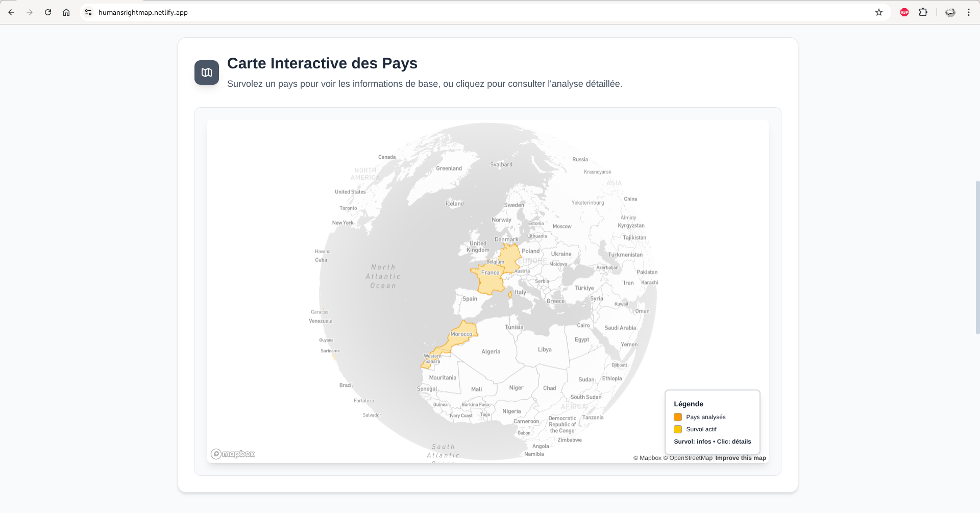Go back using the browser back arrow
This screenshot has height=513, width=980.
pos(11,12)
